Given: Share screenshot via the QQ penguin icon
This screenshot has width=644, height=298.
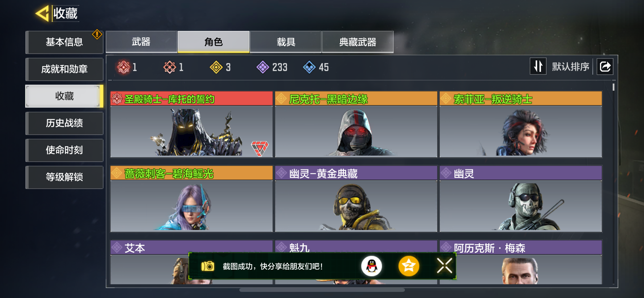Looking at the screenshot, I should pyautogui.click(x=371, y=266).
